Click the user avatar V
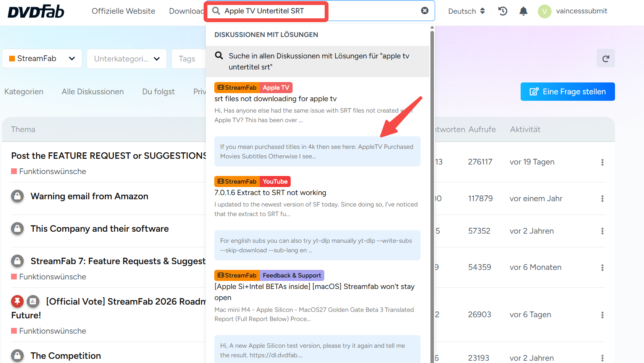644x363 pixels. [x=544, y=11]
